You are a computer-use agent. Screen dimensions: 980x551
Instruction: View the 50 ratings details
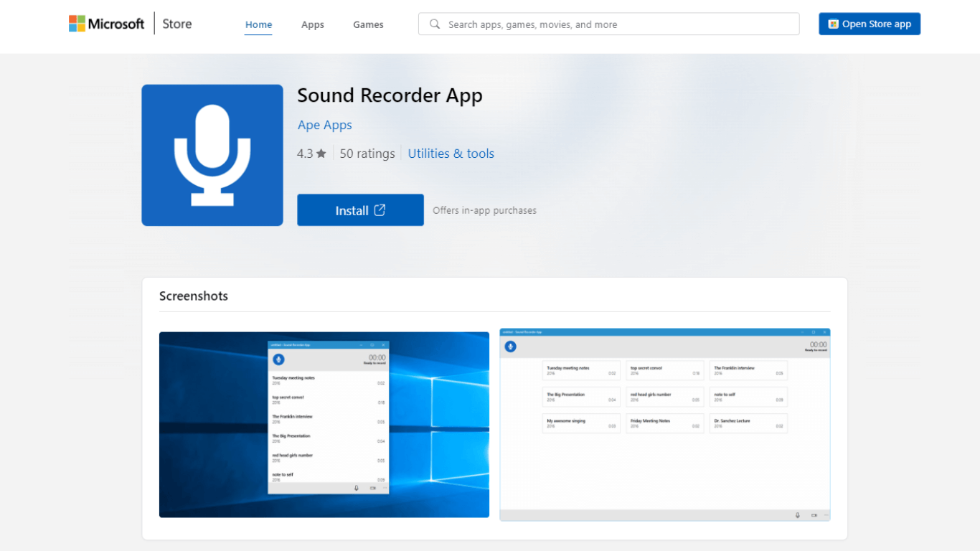[x=367, y=153]
